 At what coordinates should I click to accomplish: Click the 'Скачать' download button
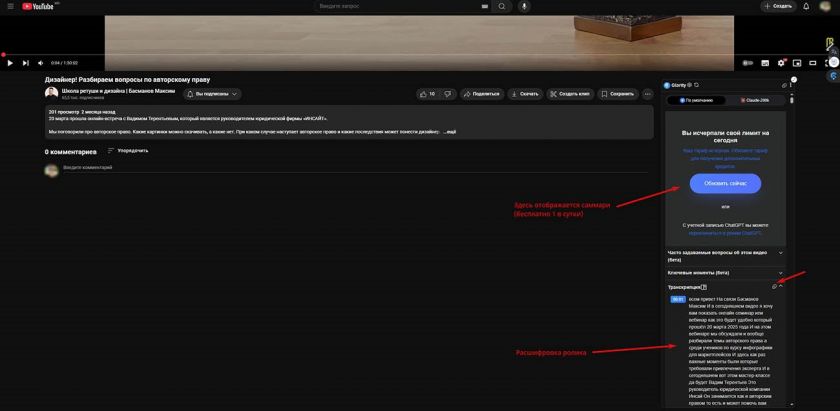tap(525, 94)
